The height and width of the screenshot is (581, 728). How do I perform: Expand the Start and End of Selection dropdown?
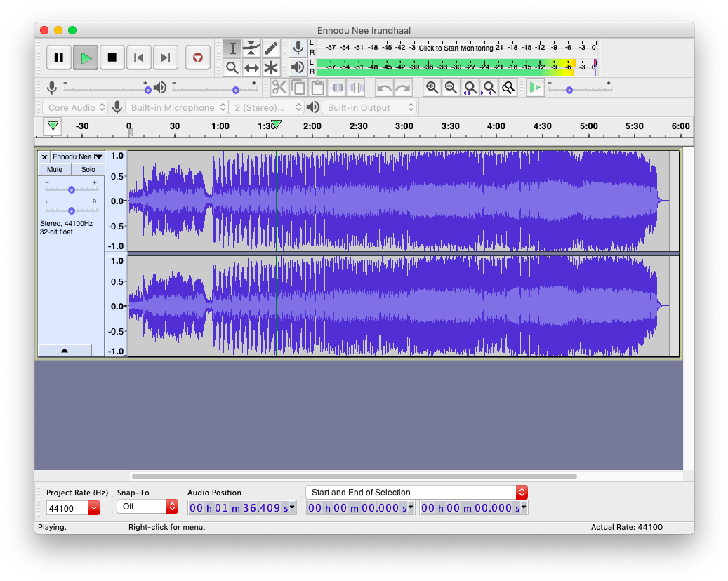[x=522, y=493]
